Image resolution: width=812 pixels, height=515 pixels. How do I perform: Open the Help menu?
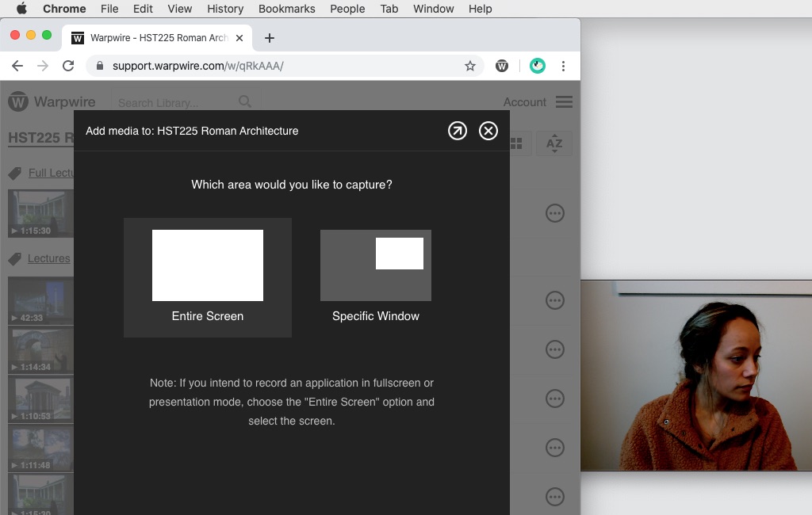(480, 9)
